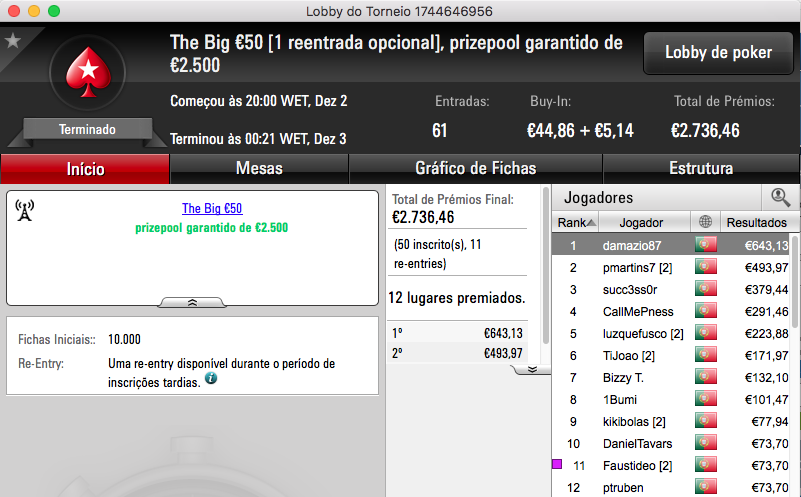This screenshot has height=497, width=801.
Task: Select player TiJoao [2] row
Action: (671, 355)
